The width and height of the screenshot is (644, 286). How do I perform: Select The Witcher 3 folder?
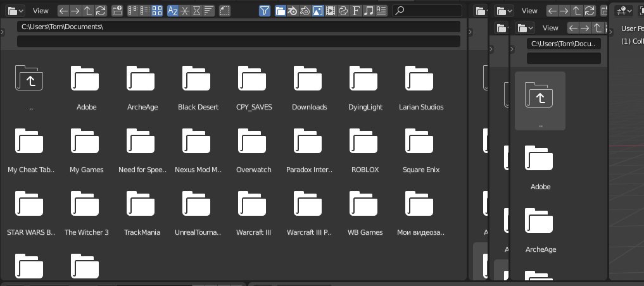click(x=85, y=213)
